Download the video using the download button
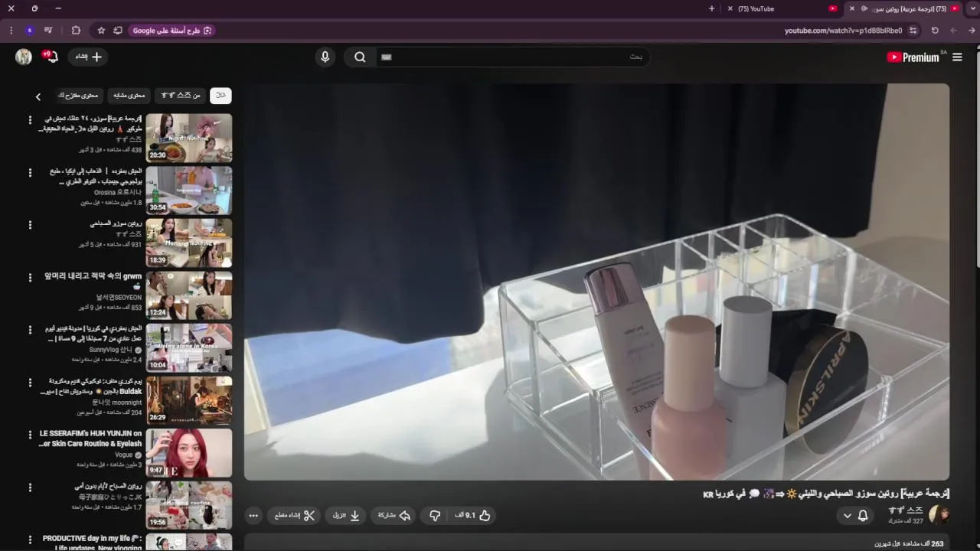 click(346, 516)
